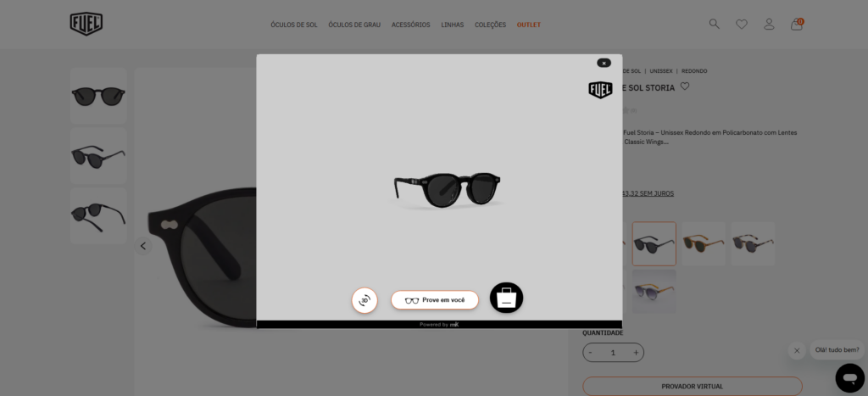Close the virtual try-on popup
This screenshot has width=868, height=396.
coord(604,63)
